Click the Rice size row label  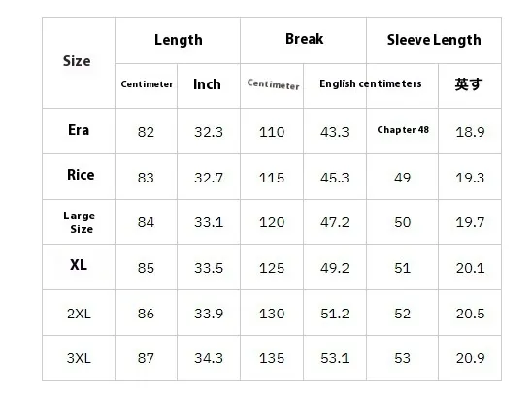(x=81, y=175)
